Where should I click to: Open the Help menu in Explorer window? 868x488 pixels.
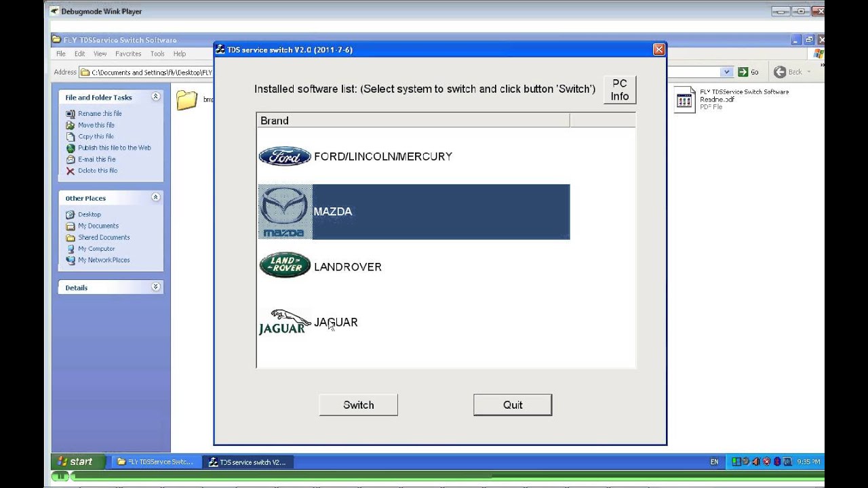(180, 54)
